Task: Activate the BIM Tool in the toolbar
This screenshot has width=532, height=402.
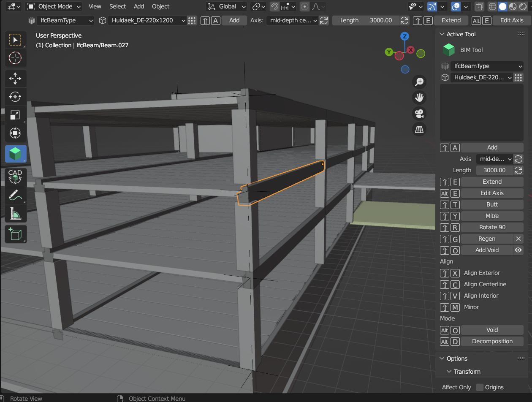Action: coord(15,154)
